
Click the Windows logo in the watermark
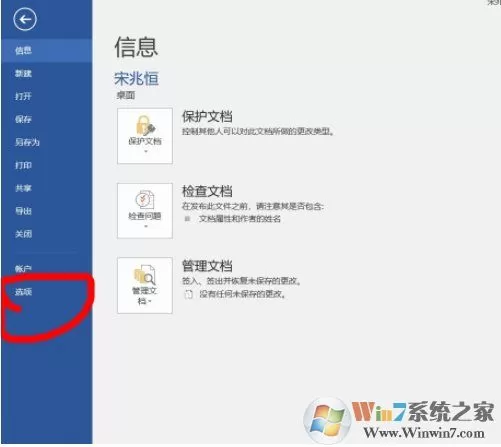[x=327, y=421]
